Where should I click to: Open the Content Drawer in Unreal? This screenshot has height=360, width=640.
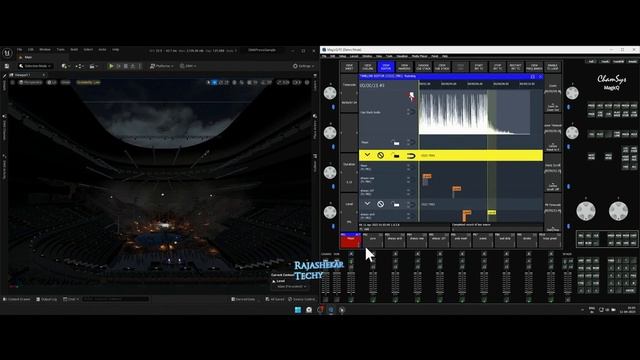tap(17, 299)
